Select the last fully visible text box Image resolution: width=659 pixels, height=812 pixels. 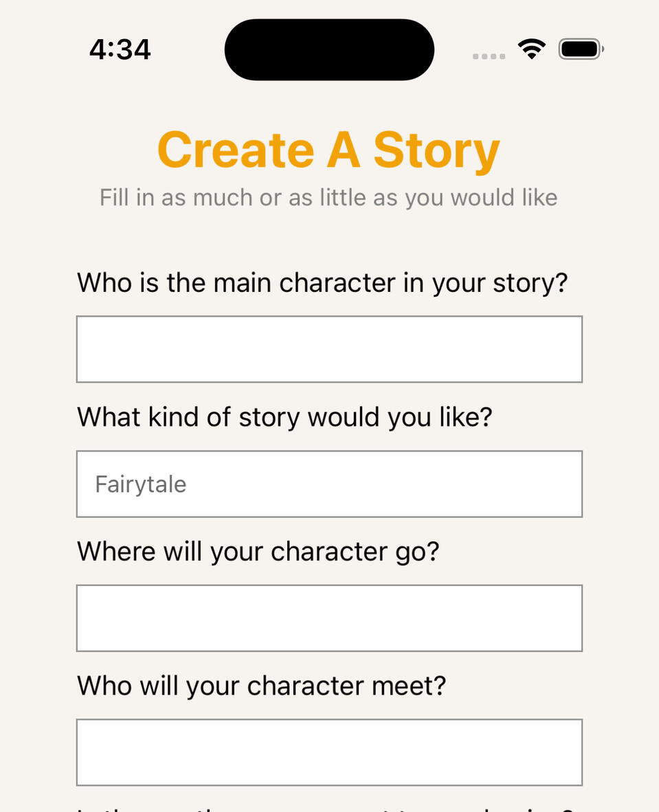tap(329, 752)
